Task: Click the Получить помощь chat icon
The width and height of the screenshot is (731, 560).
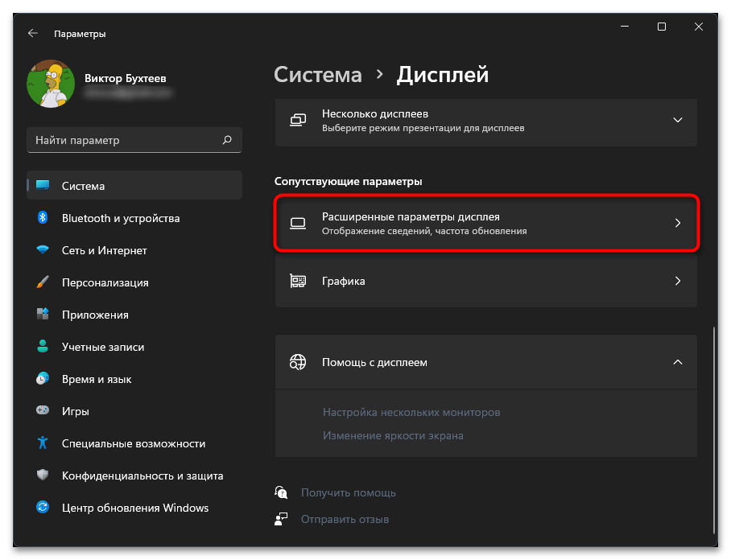Action: pos(281,492)
